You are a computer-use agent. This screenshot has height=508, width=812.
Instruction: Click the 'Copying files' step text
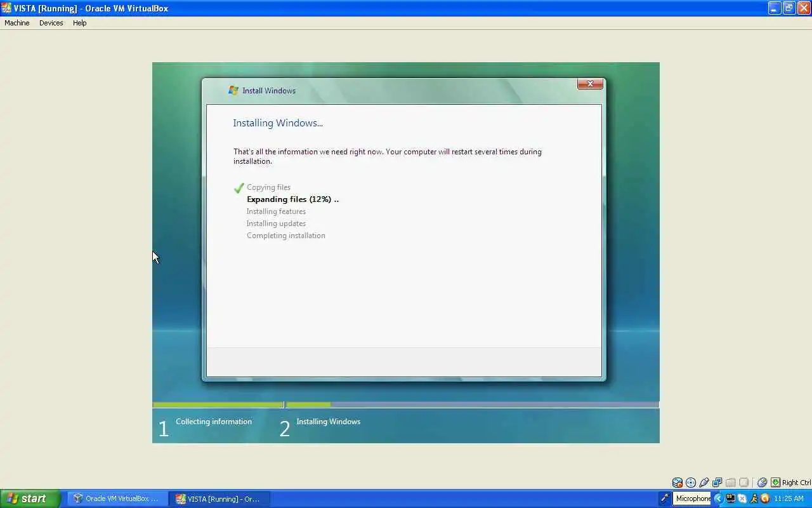[268, 187]
